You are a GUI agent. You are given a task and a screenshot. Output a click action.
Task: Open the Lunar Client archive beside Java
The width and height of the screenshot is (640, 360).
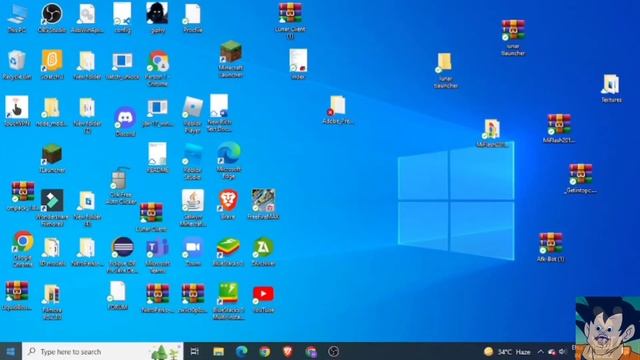pyautogui.click(x=151, y=218)
